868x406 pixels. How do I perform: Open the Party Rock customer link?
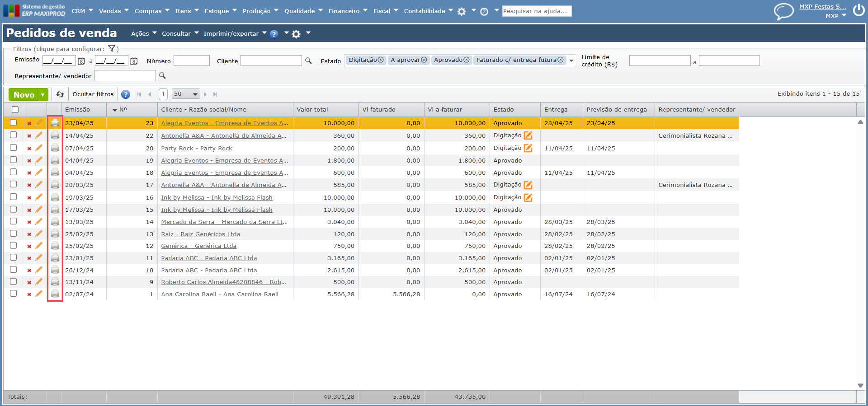click(197, 148)
